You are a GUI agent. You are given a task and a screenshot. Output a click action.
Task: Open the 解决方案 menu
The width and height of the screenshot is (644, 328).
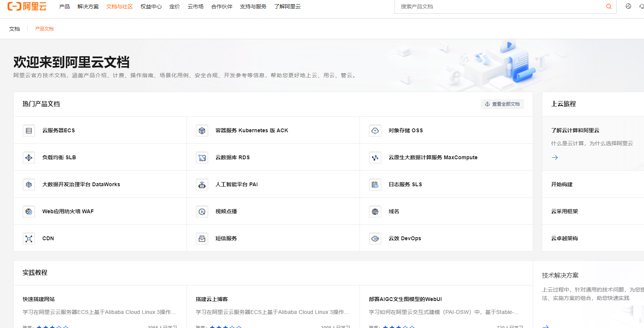coord(88,6)
